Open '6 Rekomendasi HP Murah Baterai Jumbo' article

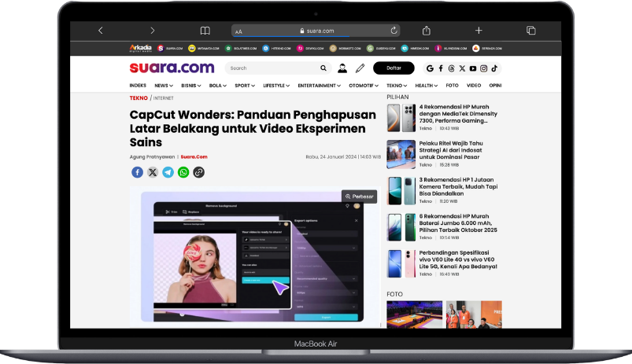(458, 223)
